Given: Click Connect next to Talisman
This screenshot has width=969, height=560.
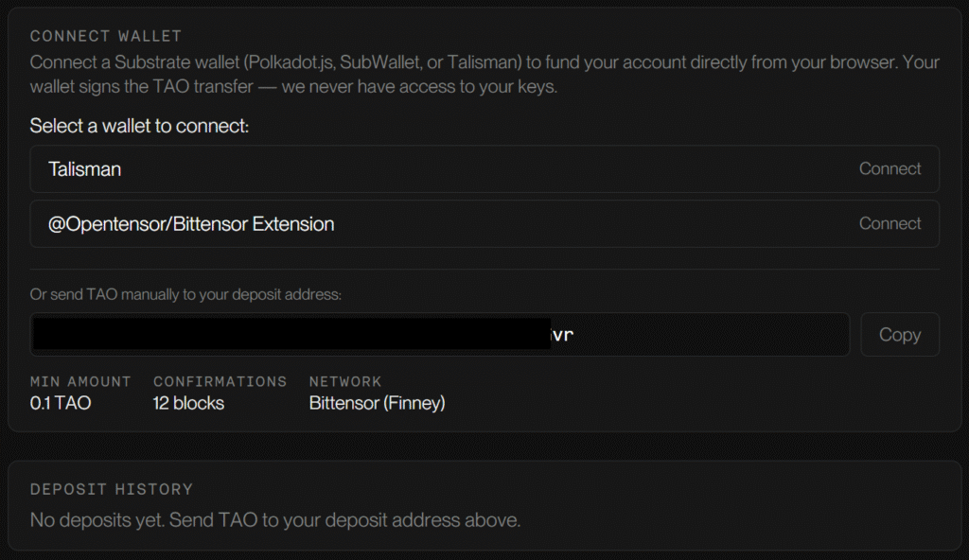Looking at the screenshot, I should click(x=890, y=169).
